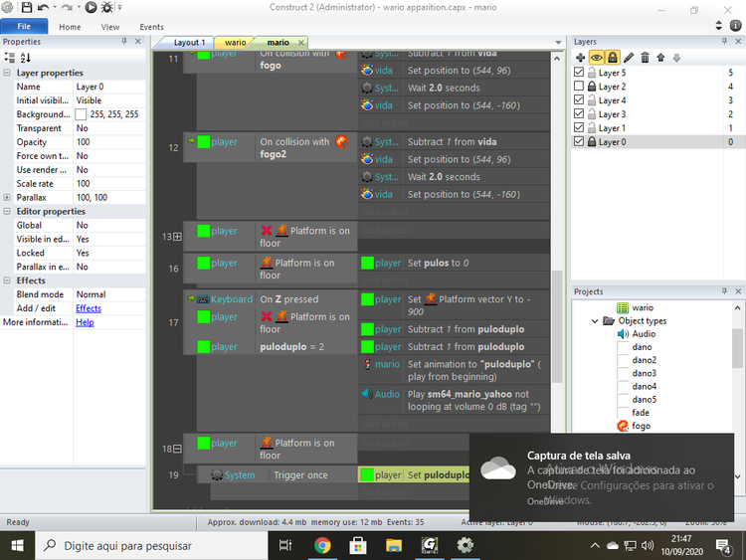Open tab list dropdown arrow

click(x=558, y=43)
